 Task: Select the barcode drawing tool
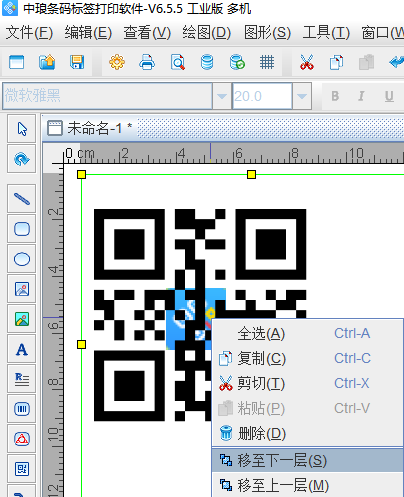click(22, 409)
